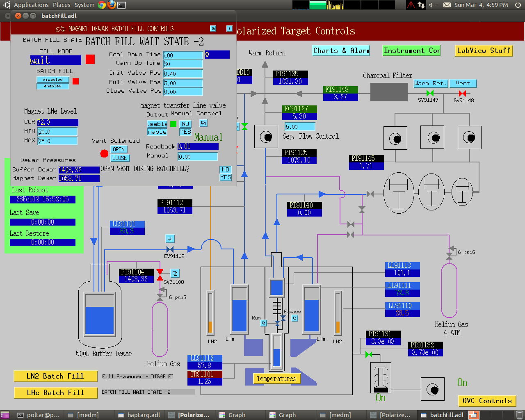This screenshot has width=525, height=420.
Task: Select NO for open vent during batchfill
Action: point(226,169)
